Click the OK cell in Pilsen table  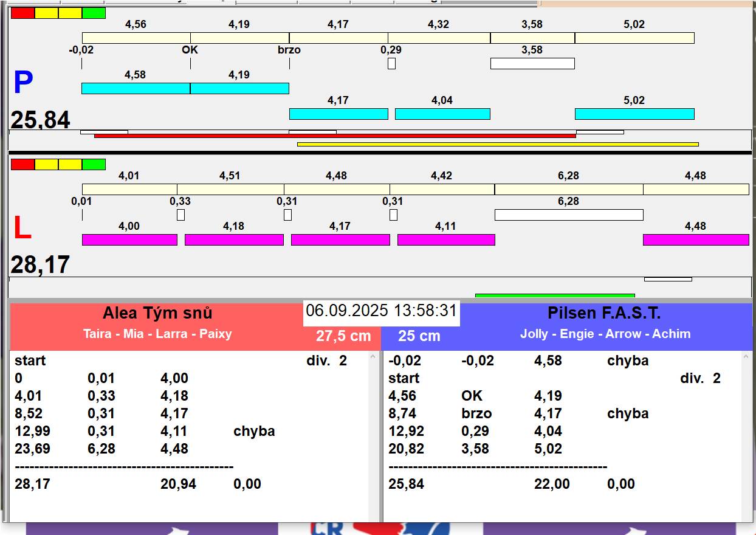[472, 396]
